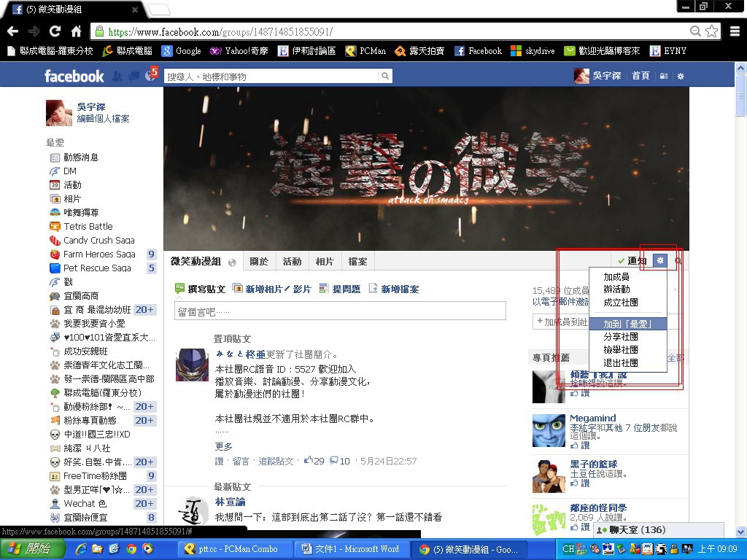Screen dimensions: 747x560
Task: Open the privacy shortcuts lock icon
Action: [x=664, y=76]
